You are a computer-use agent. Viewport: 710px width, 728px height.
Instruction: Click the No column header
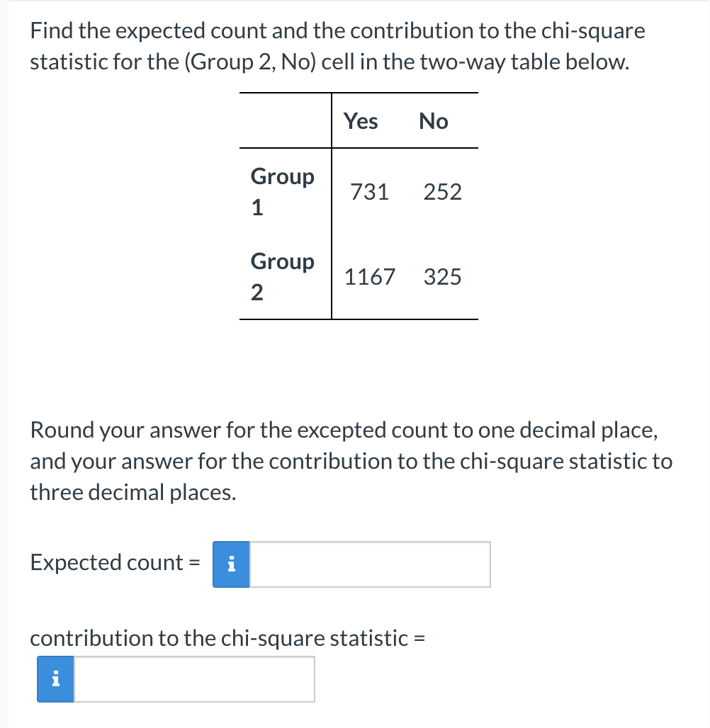pos(432,121)
